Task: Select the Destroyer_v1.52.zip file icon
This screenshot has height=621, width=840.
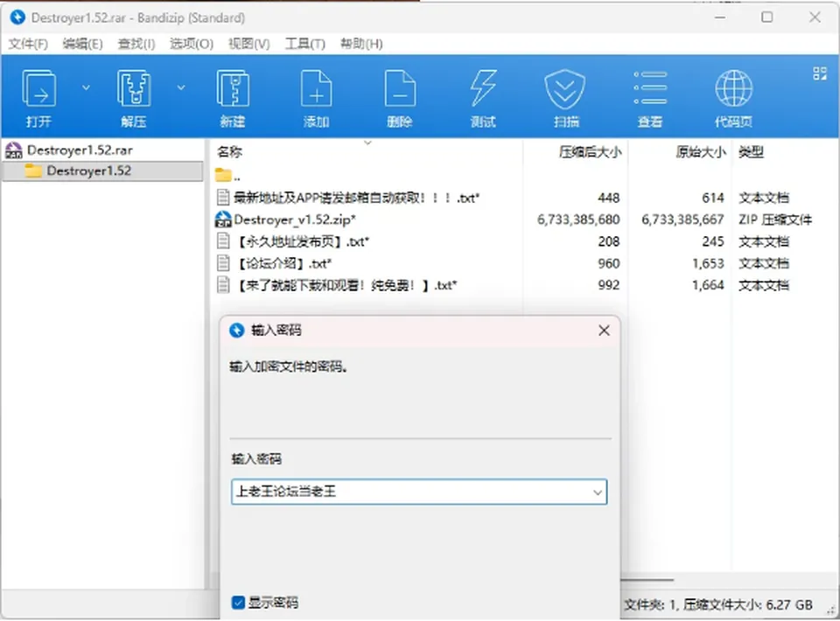Action: 223,220
